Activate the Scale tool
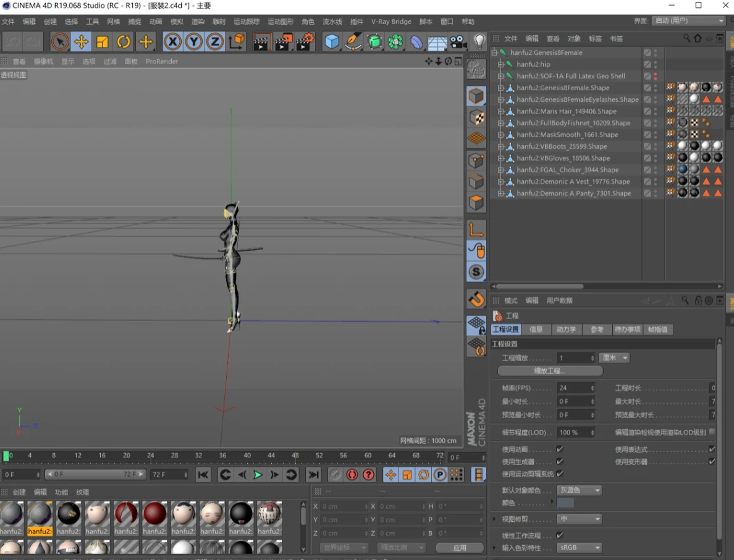The image size is (734, 560). point(102,41)
